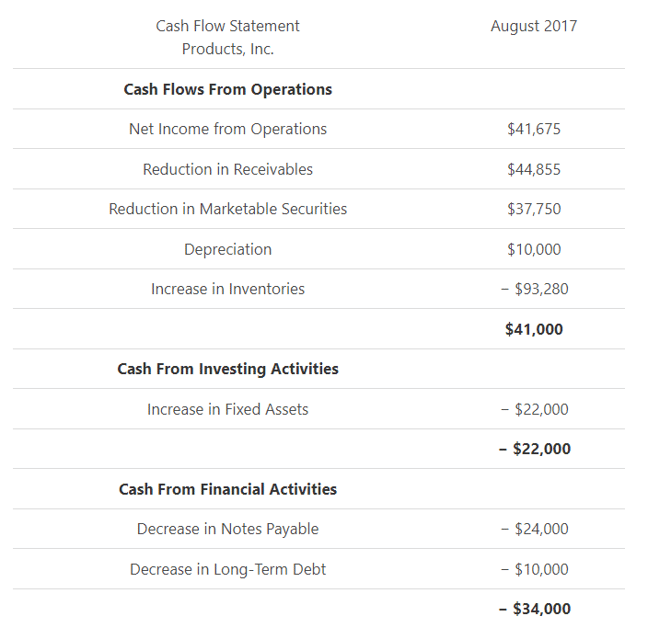This screenshot has height=639, width=648.
Task: Click the Cash Flows From Operations heading
Action: click(x=227, y=89)
